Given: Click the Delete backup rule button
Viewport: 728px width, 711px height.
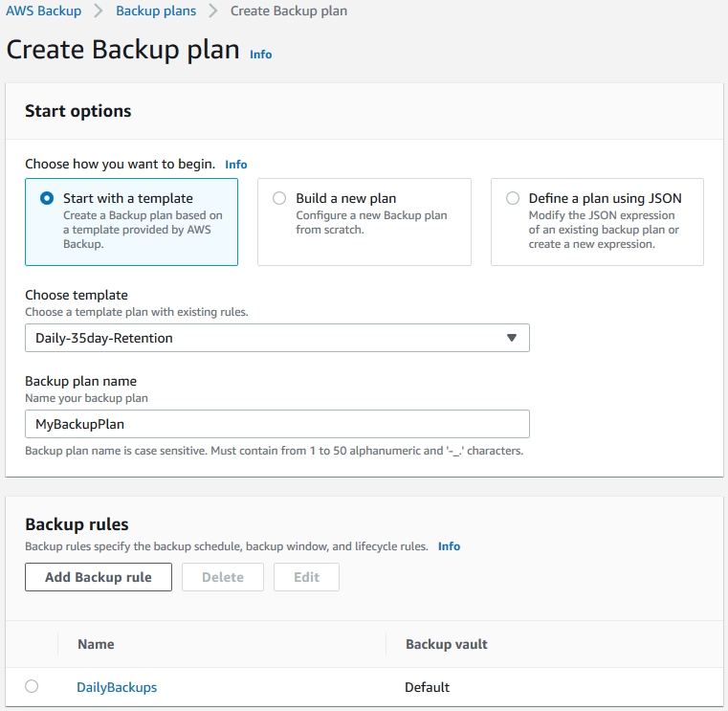Looking at the screenshot, I should pos(222,577).
